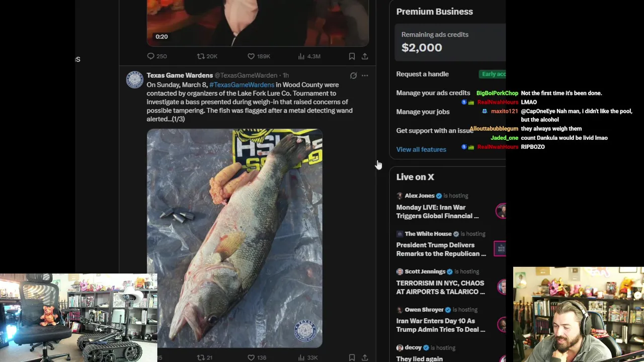This screenshot has height=362, width=644.
Task: Select Manage your ads credits
Action: [433, 93]
